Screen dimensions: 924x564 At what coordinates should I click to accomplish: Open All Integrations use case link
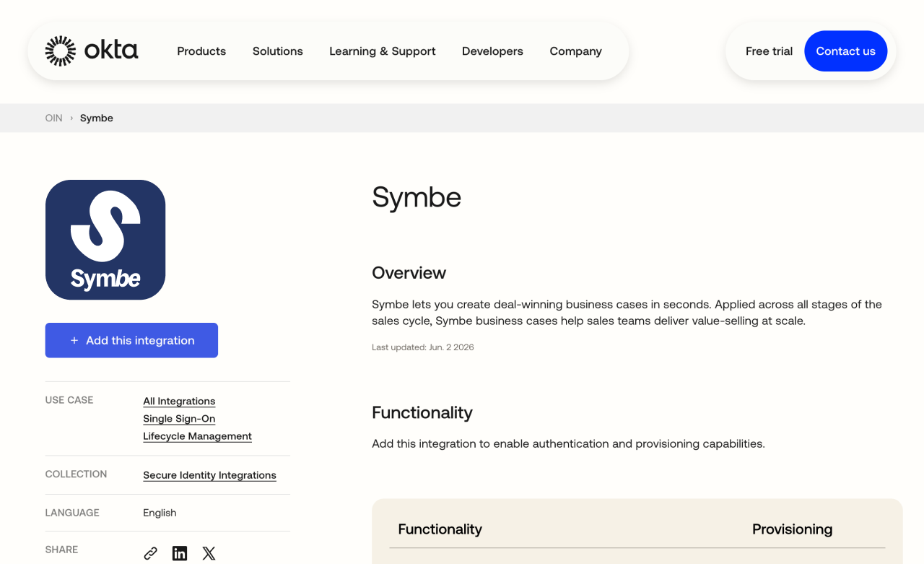click(179, 402)
